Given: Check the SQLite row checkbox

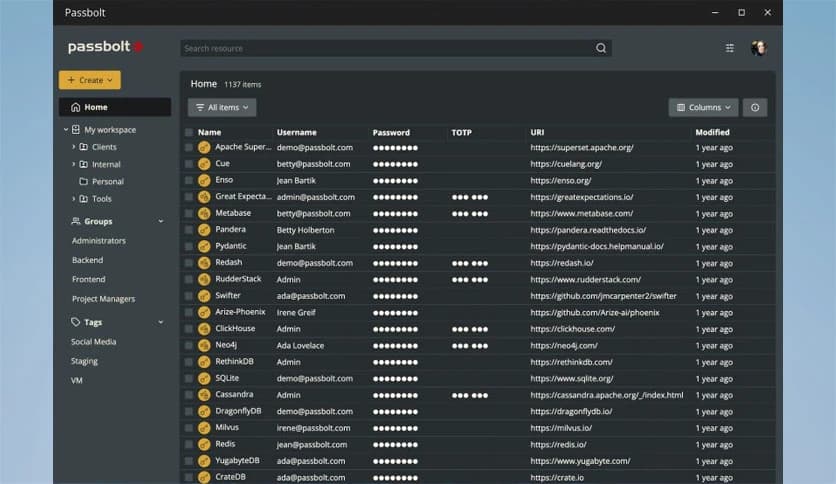Looking at the screenshot, I should click(x=189, y=378).
